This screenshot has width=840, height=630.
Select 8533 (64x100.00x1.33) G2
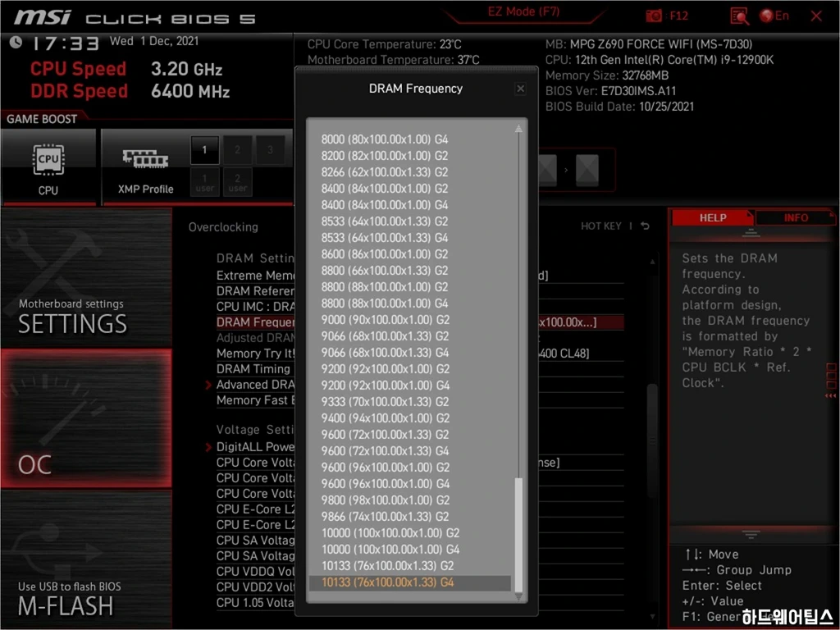click(x=410, y=221)
